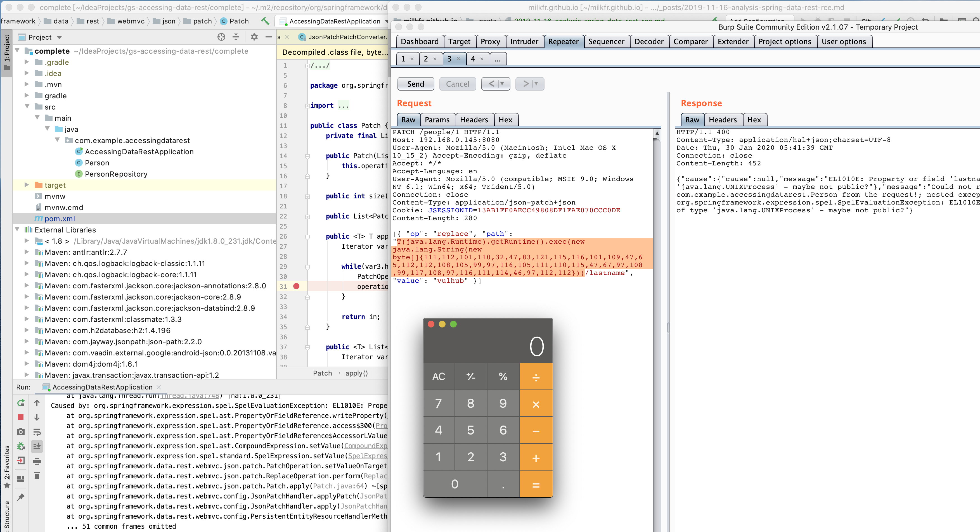Open the 2: Favorites side tab
Screen dimensions: 980x532
click(6, 467)
